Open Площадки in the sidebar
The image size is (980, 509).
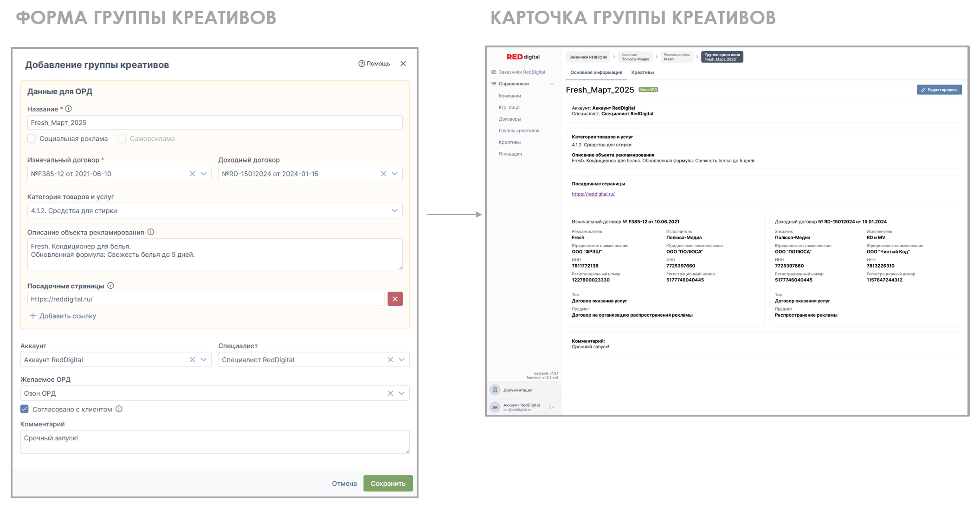click(510, 154)
